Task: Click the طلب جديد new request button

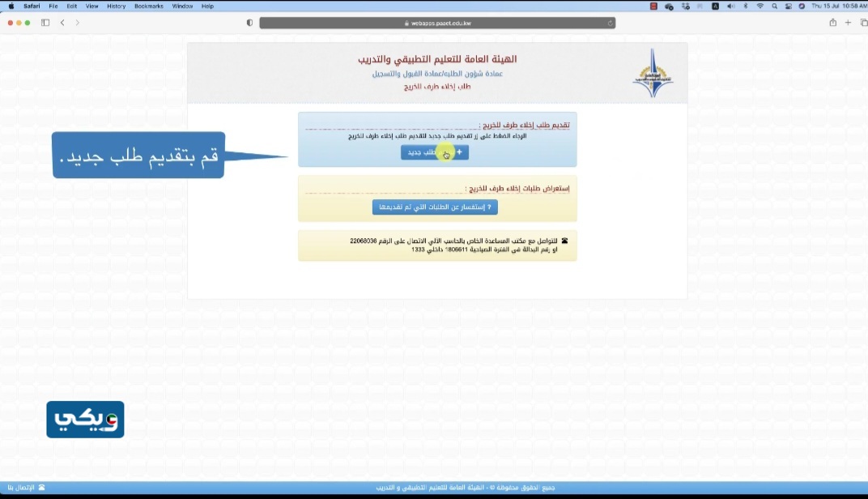Action: click(x=435, y=152)
